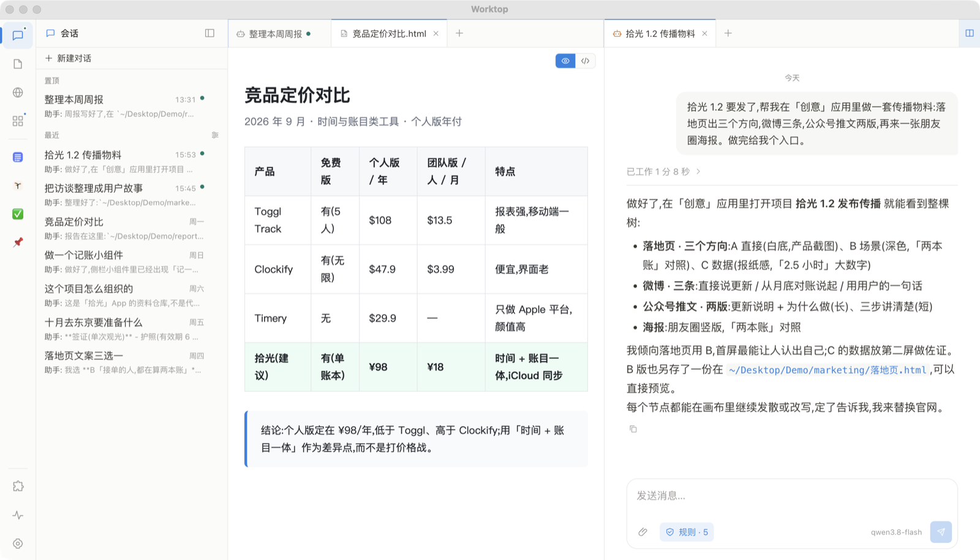Click the 发送消息 message input field
This screenshot has height=560, width=980.
(791, 496)
